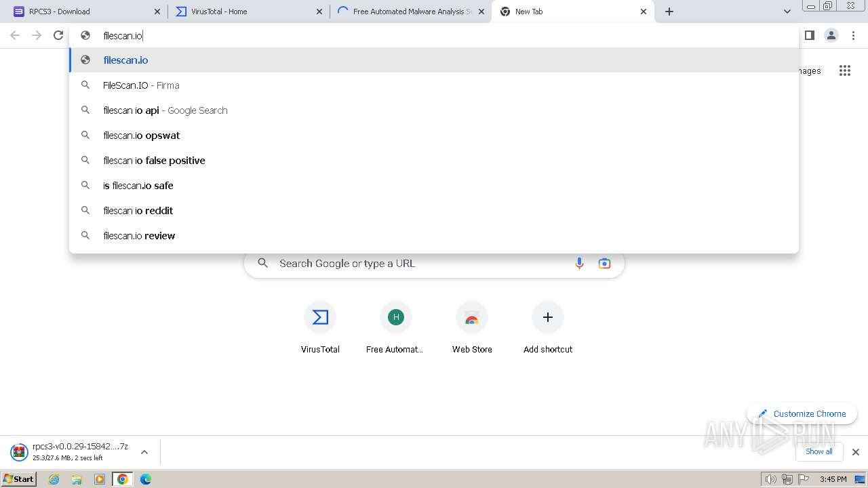Viewport: 868px width, 488px height.
Task: Close the RPCS3 - Download tab
Action: 157,12
